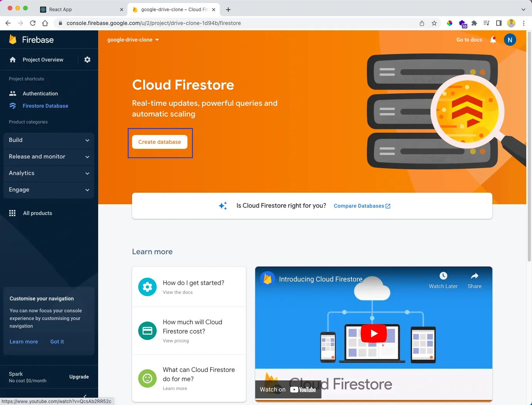
Task: Open the media control playlist icon
Action: (x=487, y=23)
